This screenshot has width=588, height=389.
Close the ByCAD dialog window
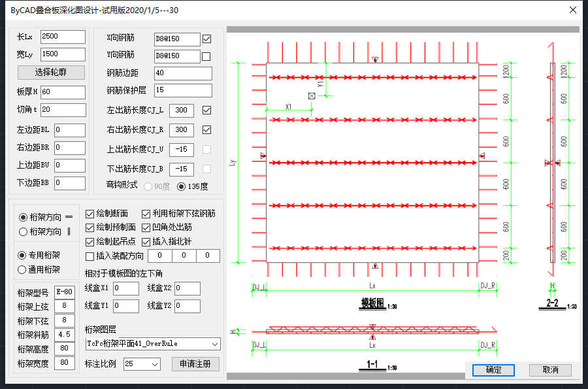572,10
